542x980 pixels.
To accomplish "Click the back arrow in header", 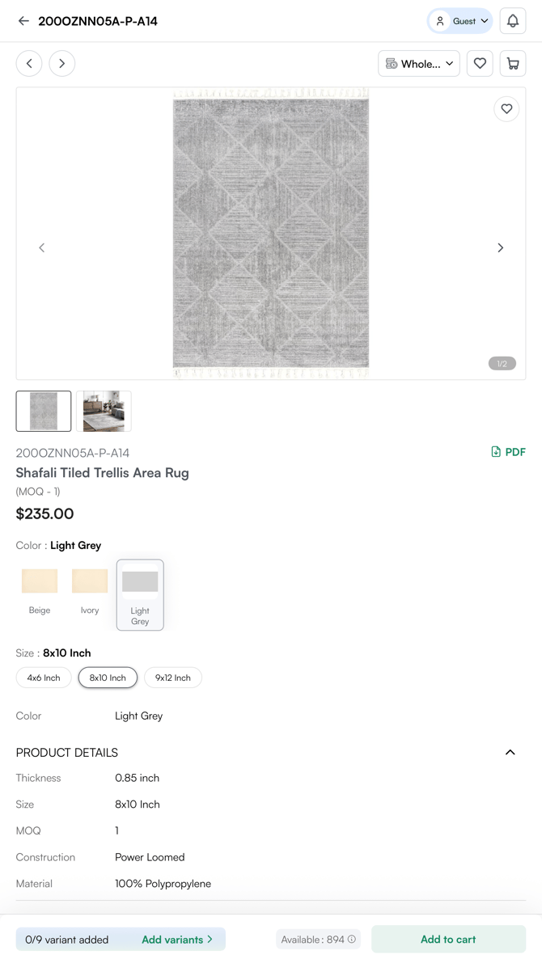I will (23, 21).
